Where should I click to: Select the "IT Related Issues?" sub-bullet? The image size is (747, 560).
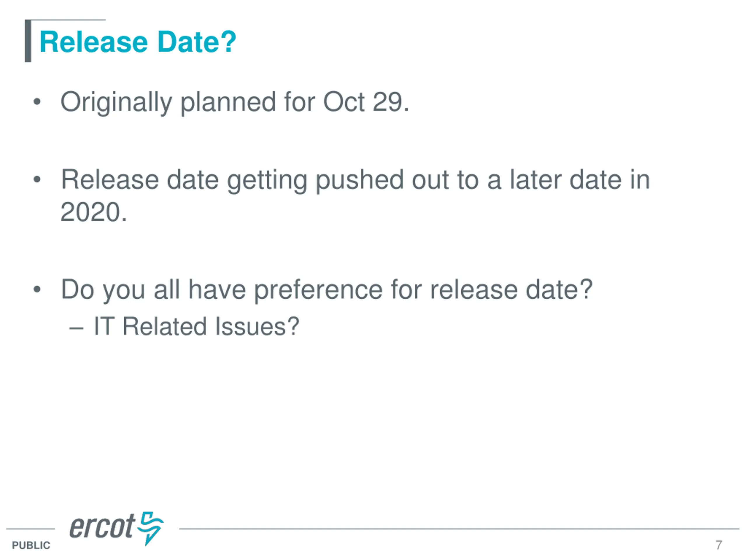pyautogui.click(x=196, y=326)
